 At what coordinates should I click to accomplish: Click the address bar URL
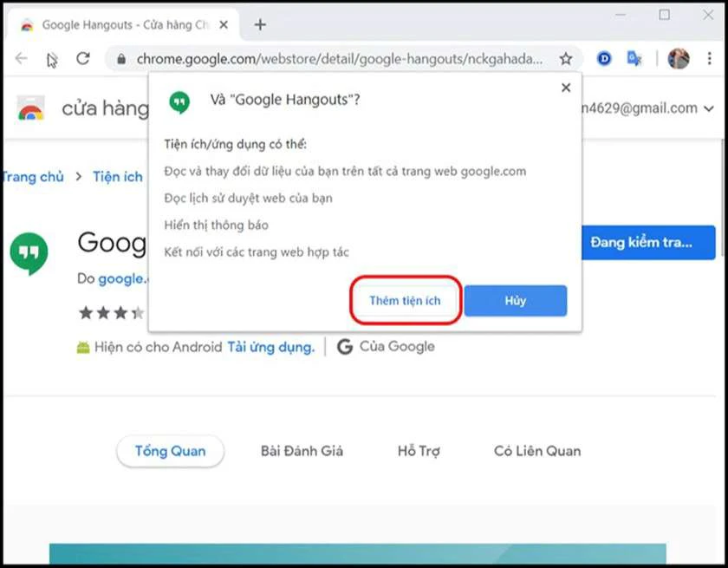(x=339, y=59)
